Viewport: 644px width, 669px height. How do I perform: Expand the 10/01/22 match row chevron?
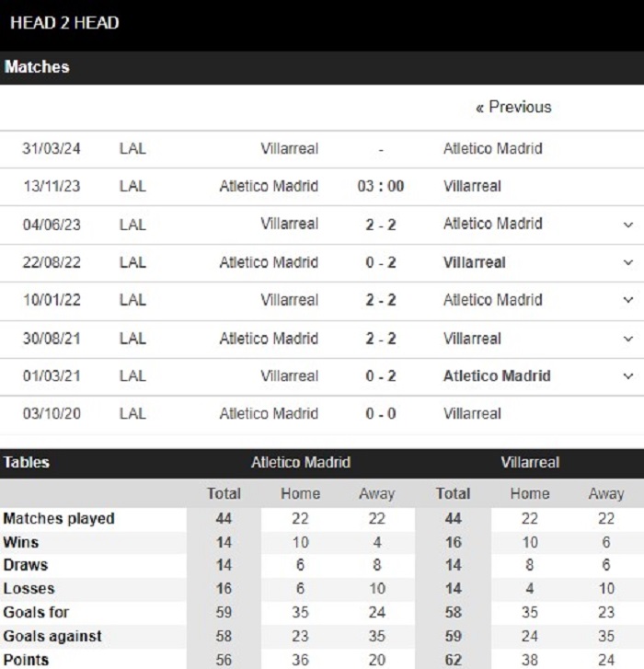pos(627,300)
